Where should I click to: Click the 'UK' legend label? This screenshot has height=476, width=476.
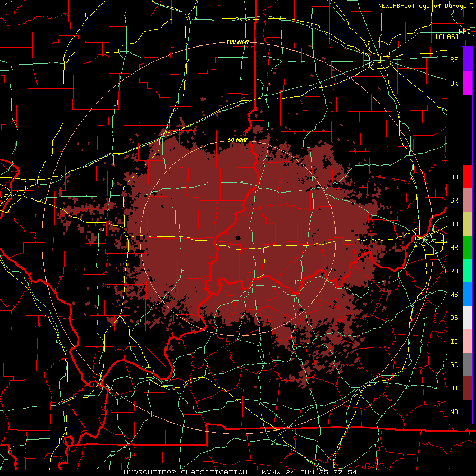(x=454, y=83)
